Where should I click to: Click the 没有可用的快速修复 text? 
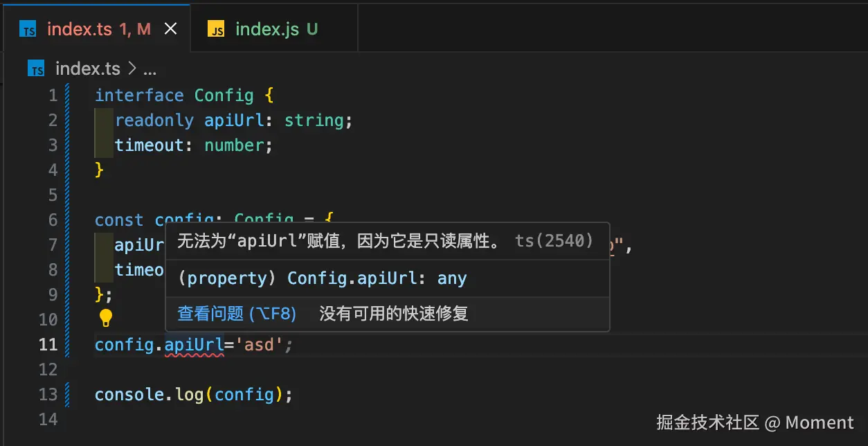click(x=393, y=314)
